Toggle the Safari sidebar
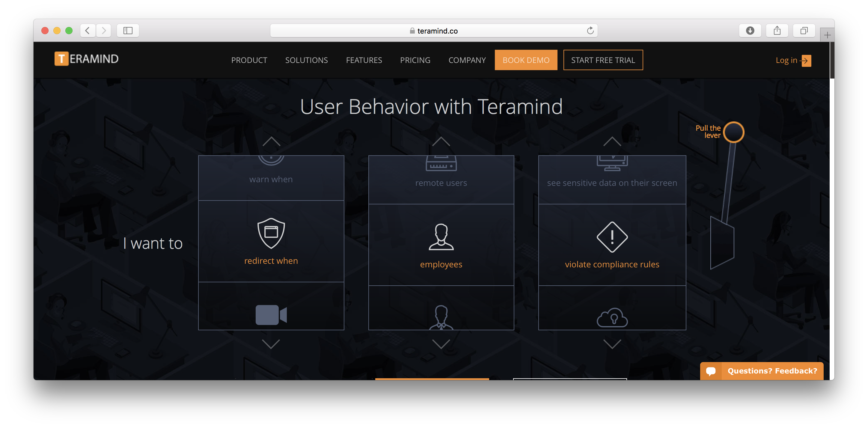Image resolution: width=868 pixels, height=428 pixels. pyautogui.click(x=128, y=31)
